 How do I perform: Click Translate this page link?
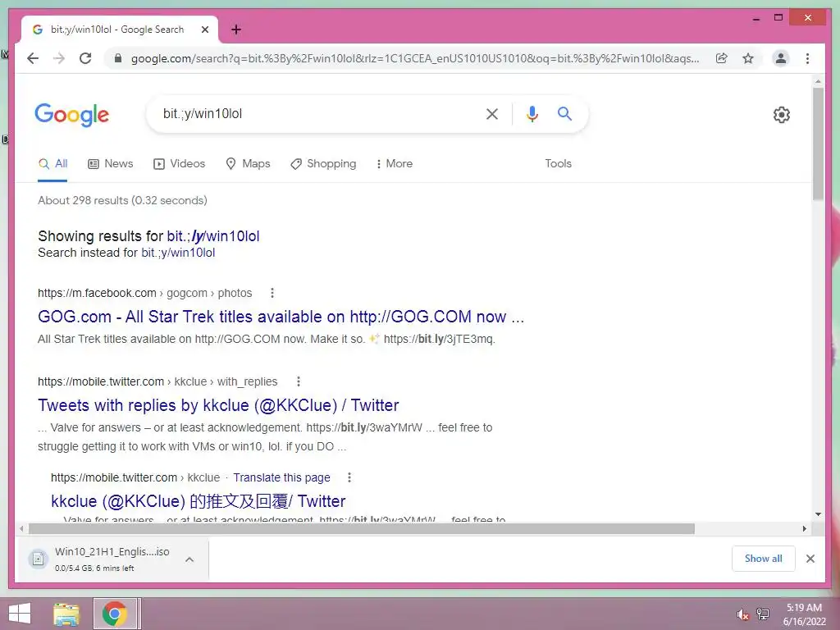pos(282,477)
